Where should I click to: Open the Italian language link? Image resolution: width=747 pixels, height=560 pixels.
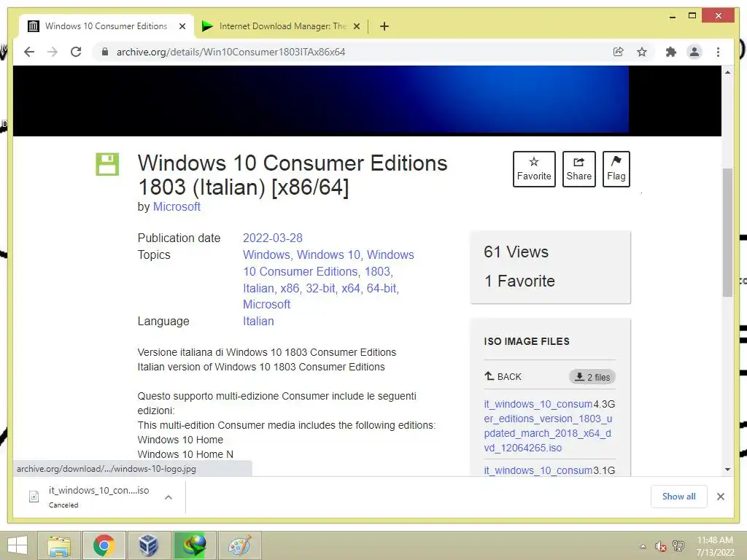(258, 321)
